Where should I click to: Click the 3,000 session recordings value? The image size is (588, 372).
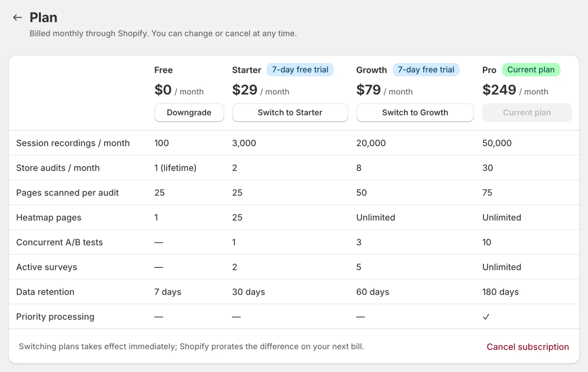point(244,143)
